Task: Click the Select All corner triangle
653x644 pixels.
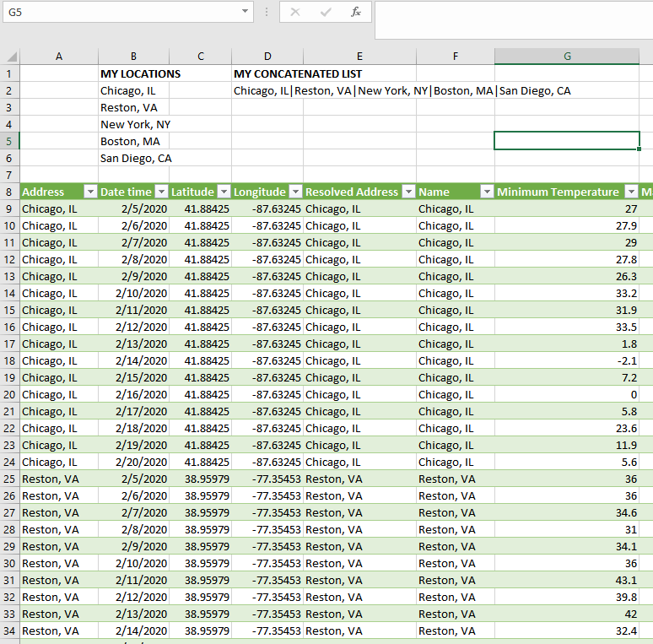Action: point(12,57)
